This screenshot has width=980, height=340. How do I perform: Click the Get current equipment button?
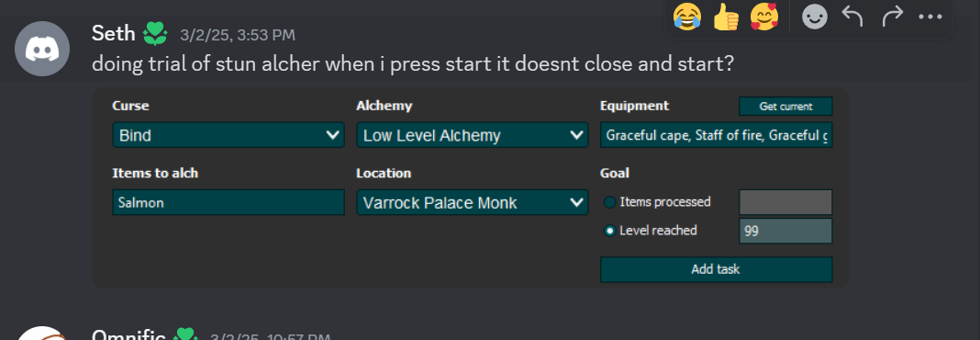pos(785,107)
